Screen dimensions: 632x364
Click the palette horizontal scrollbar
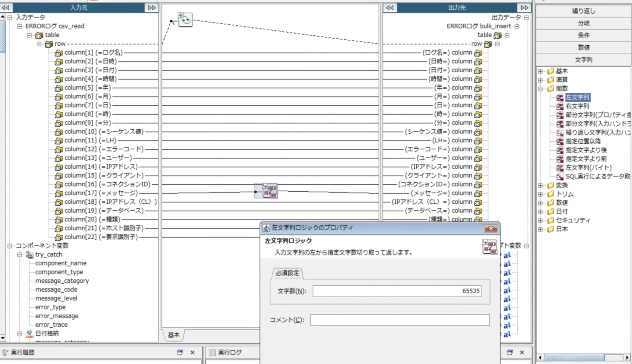point(574,357)
